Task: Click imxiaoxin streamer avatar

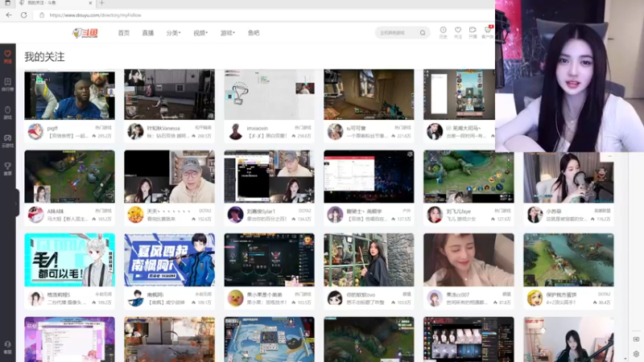Action: click(x=235, y=132)
